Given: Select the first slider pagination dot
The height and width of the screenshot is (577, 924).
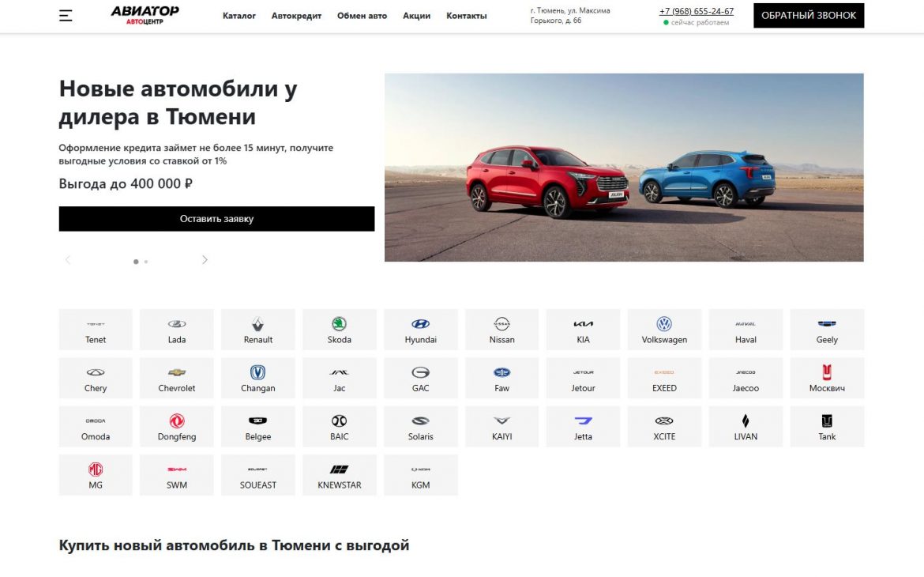Looking at the screenshot, I should (x=136, y=262).
